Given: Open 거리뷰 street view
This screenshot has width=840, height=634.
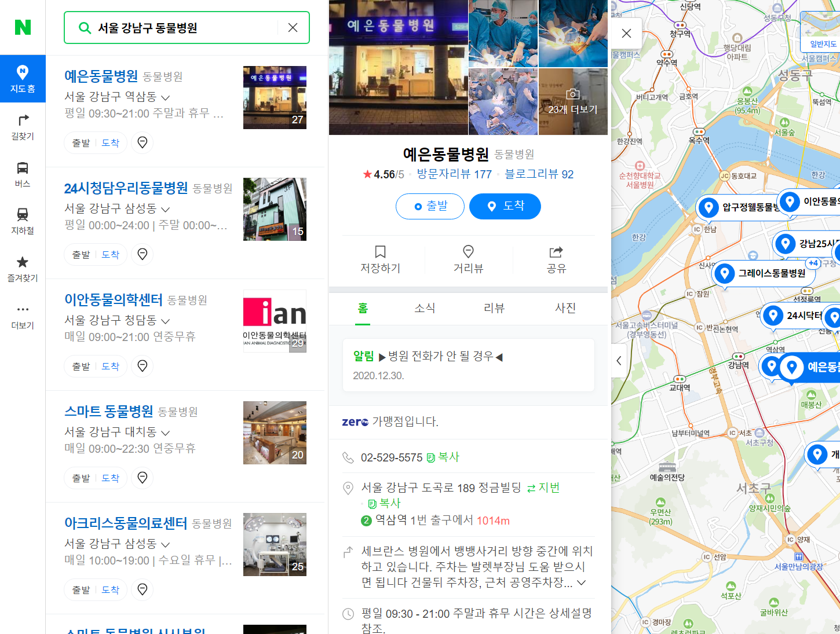Looking at the screenshot, I should pyautogui.click(x=468, y=259).
